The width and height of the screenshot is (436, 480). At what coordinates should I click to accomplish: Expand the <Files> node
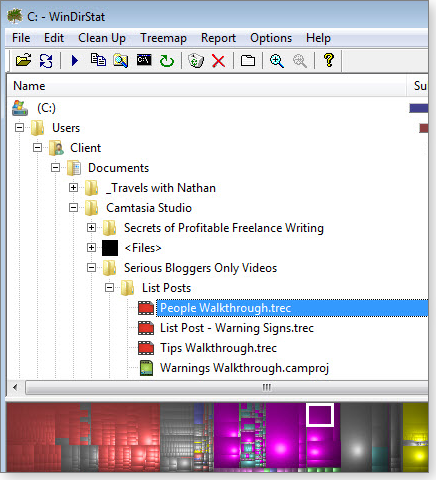coord(92,248)
